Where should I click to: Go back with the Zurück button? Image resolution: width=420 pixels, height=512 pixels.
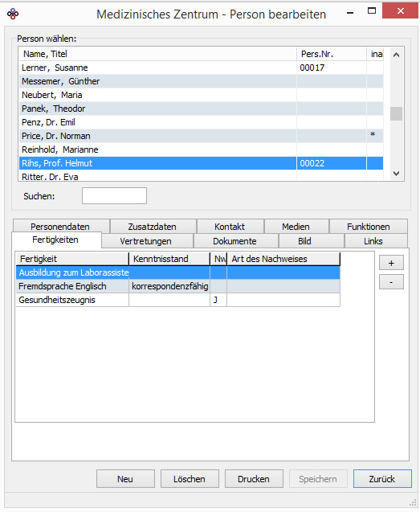(x=382, y=479)
